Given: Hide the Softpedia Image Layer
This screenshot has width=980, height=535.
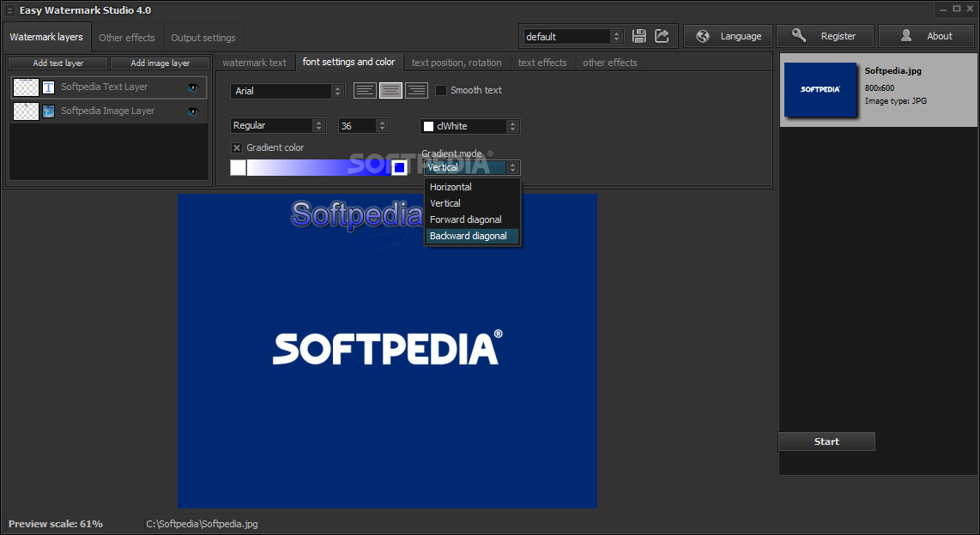Looking at the screenshot, I should click(192, 111).
